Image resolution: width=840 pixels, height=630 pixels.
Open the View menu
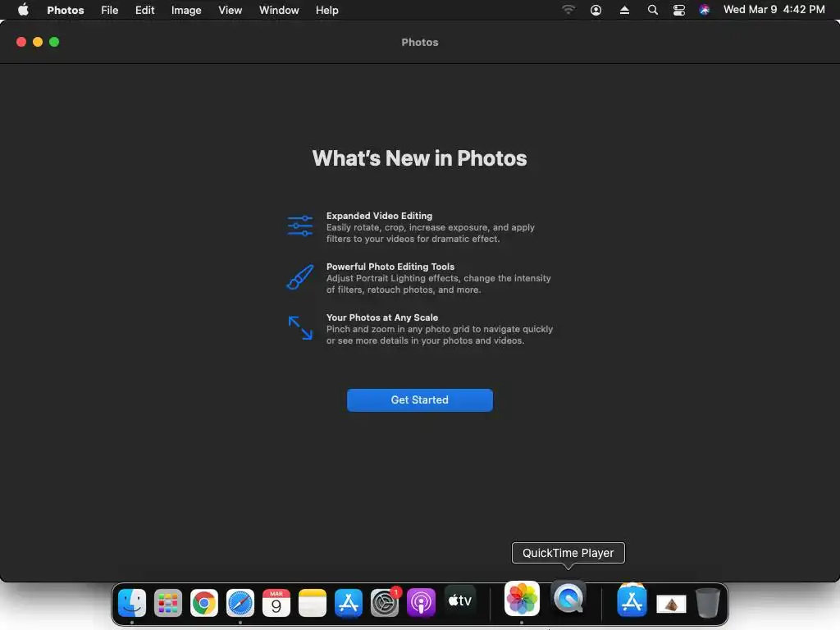[230, 10]
